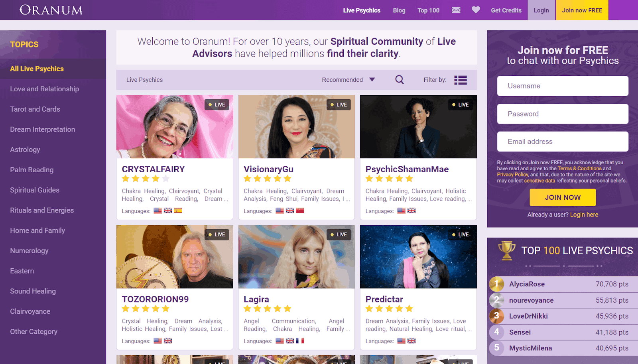Click LIVE badge on PsychicShamanMae card
638x364 pixels.
coord(461,105)
